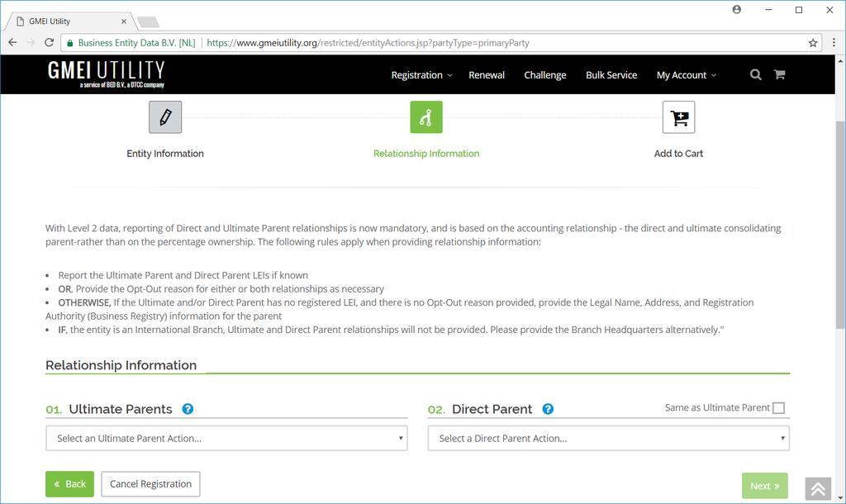
Task: Open the Renewal menu item
Action: (x=487, y=75)
